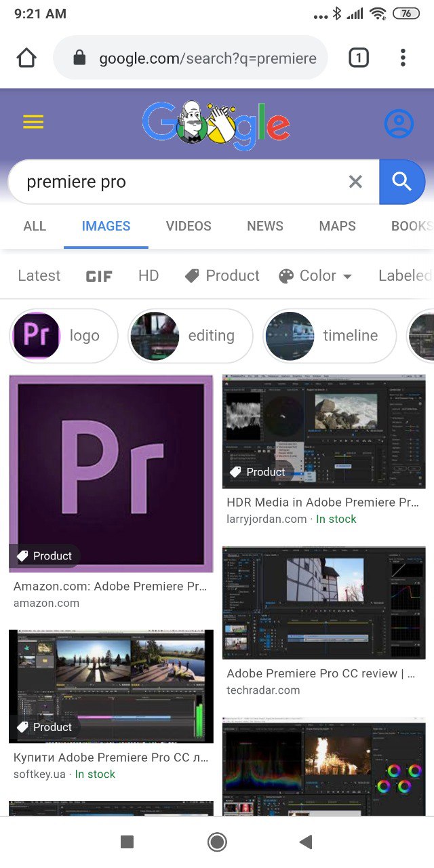Viewport: 434px width, 868px height.
Task: Open 'Adobe Premiere Pro CC review' link
Action: click(321, 673)
